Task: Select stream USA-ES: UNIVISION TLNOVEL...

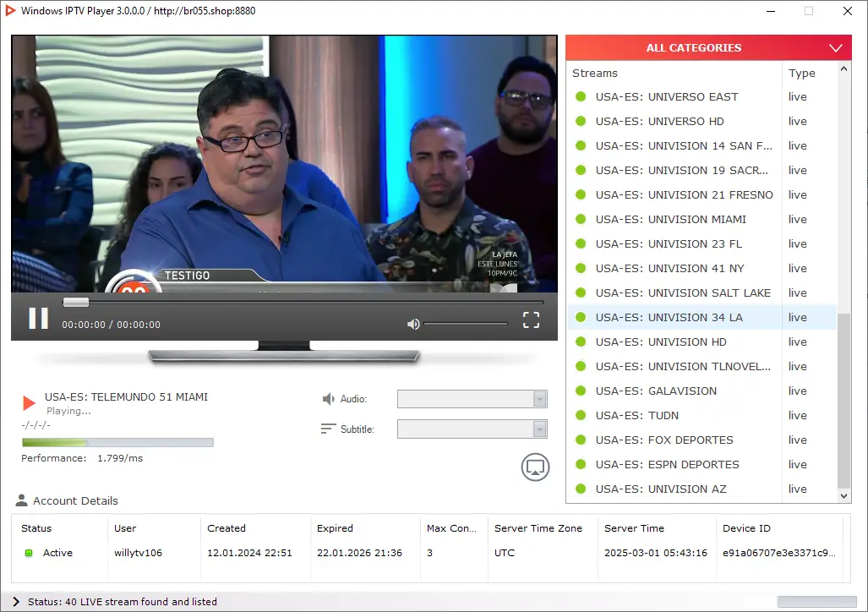Action: 702,366
